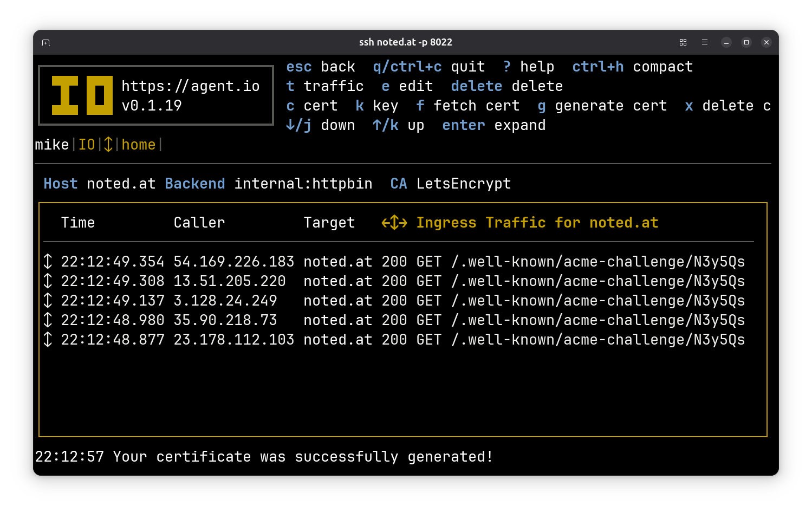
Task: Click the yellow IO logo
Action: pyautogui.click(x=82, y=95)
